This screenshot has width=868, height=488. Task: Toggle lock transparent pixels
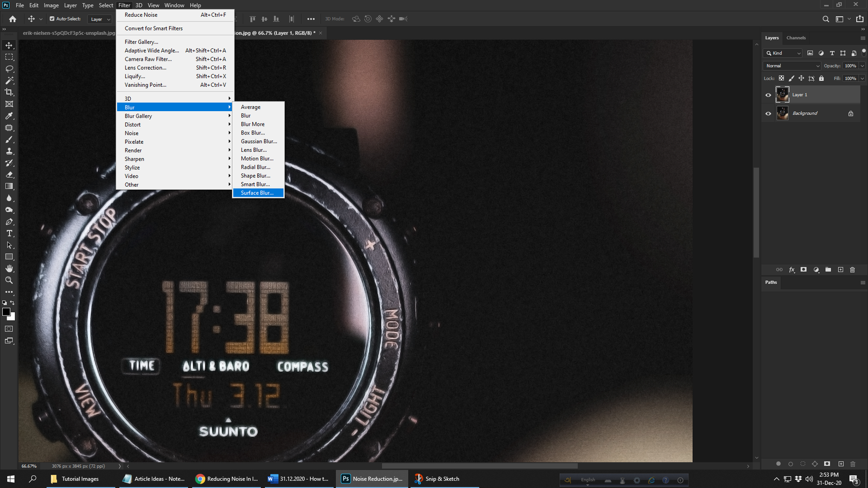[781, 79]
